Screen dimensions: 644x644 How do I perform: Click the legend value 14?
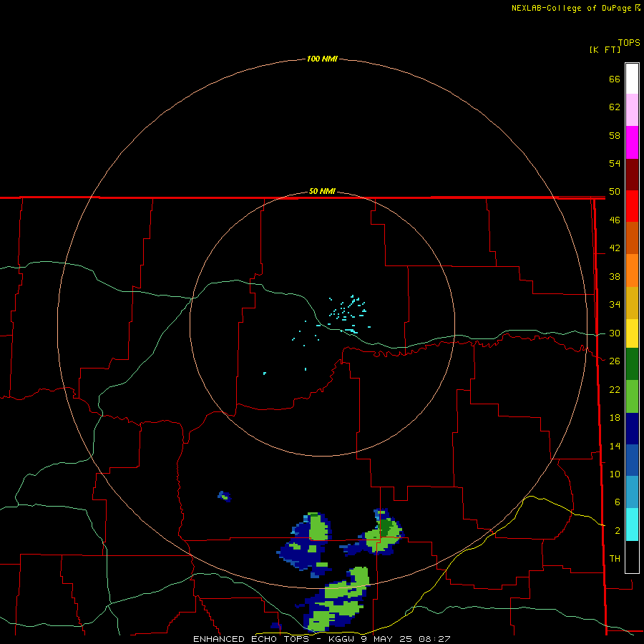(615, 446)
